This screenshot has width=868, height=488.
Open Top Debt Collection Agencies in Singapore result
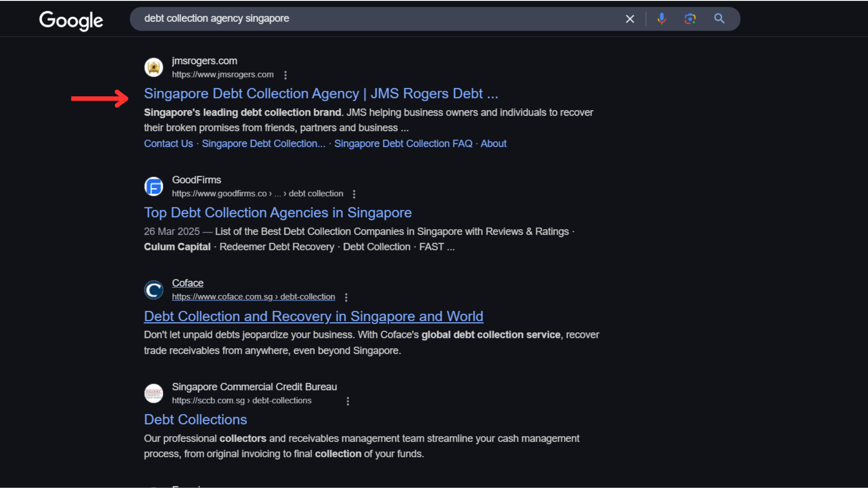tap(278, 213)
